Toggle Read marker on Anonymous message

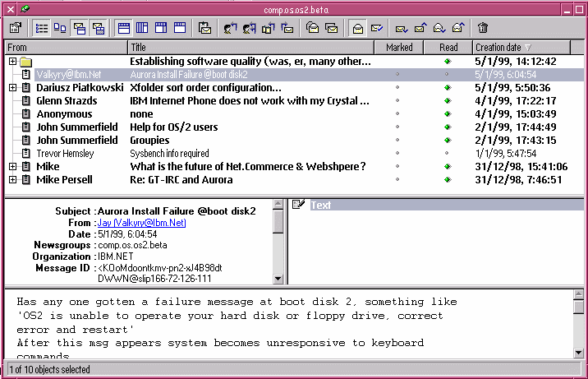[x=447, y=113]
